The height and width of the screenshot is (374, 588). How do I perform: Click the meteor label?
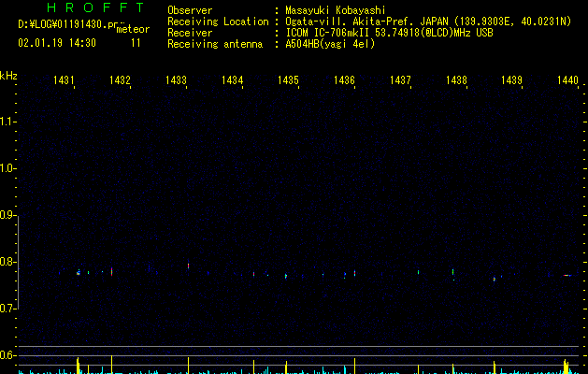pyautogui.click(x=133, y=29)
